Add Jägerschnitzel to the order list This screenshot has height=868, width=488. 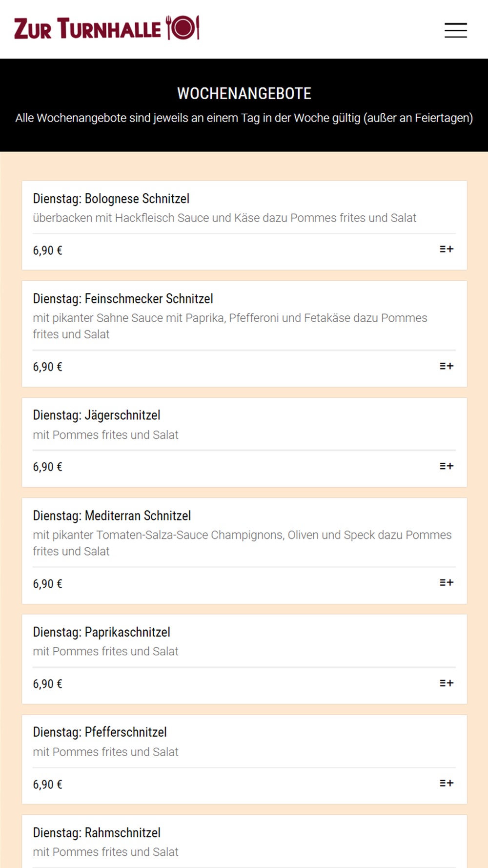447,466
